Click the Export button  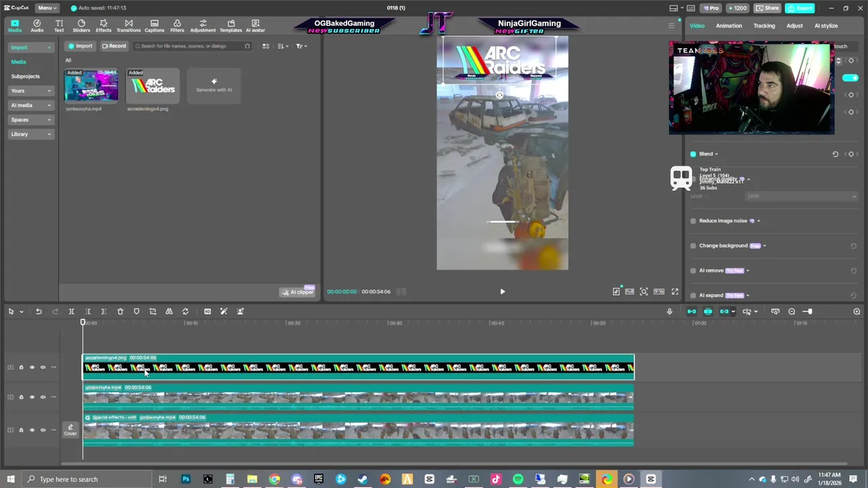point(800,8)
